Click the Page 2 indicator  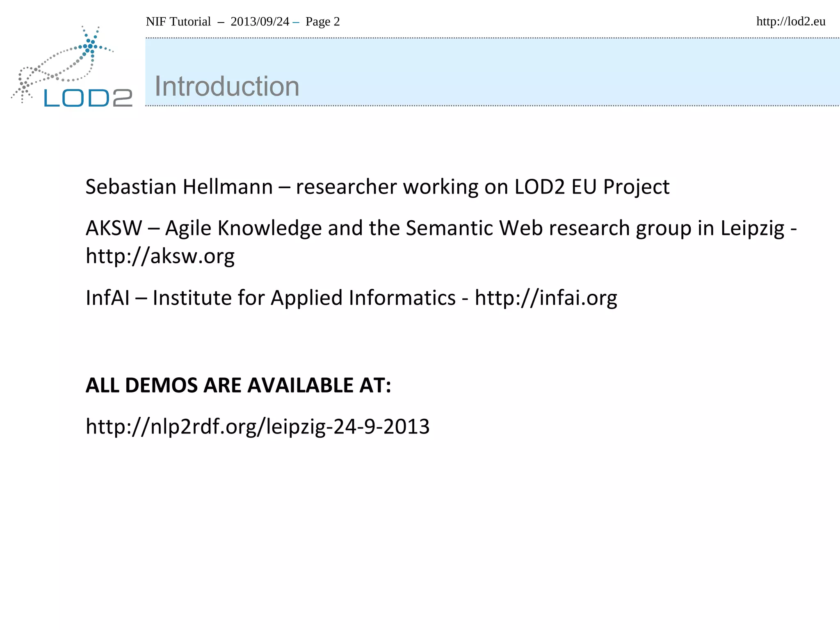pyautogui.click(x=322, y=22)
